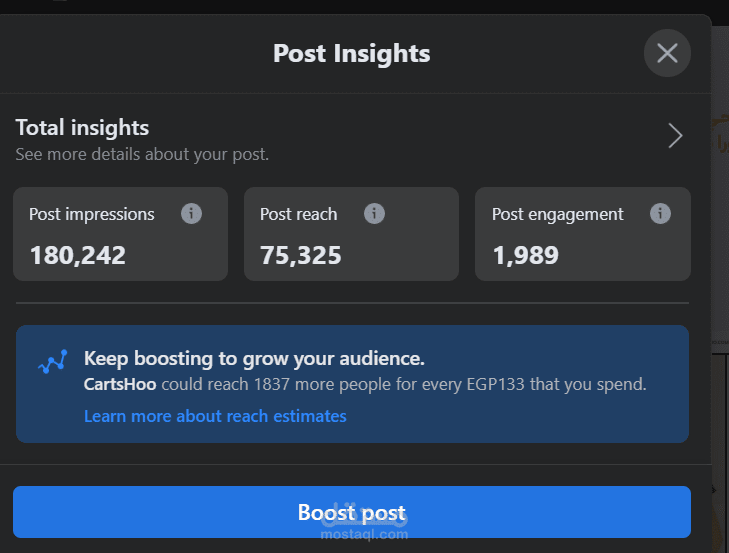
Task: Open the Post reach info icon
Action: (374, 214)
